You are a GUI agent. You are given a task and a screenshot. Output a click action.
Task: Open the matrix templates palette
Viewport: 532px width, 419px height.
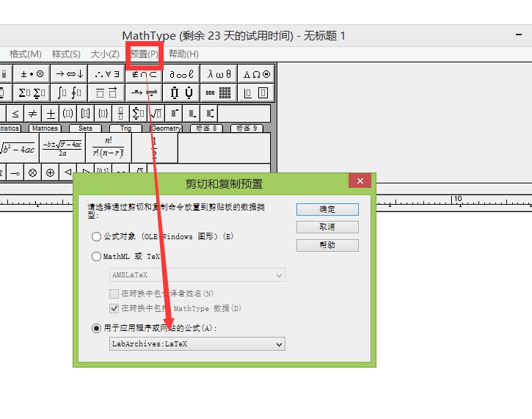pos(219,92)
